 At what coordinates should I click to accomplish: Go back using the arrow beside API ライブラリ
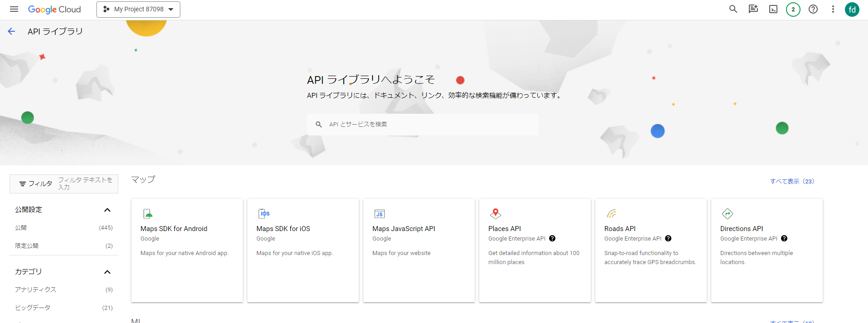[11, 31]
